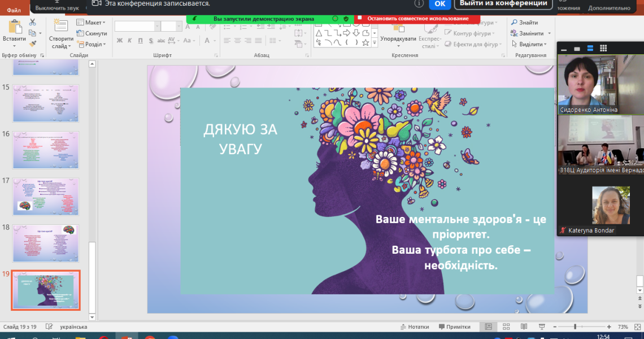The width and height of the screenshot is (644, 339).
Task: Open the Файл tab
Action: (14, 10)
